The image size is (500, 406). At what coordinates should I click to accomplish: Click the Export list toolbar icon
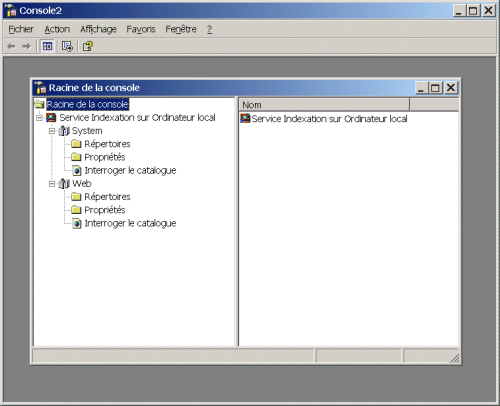[x=67, y=46]
